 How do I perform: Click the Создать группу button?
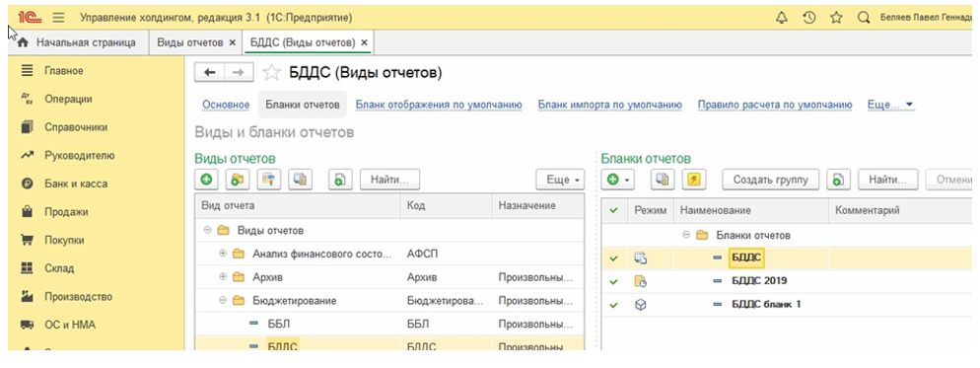(x=771, y=180)
